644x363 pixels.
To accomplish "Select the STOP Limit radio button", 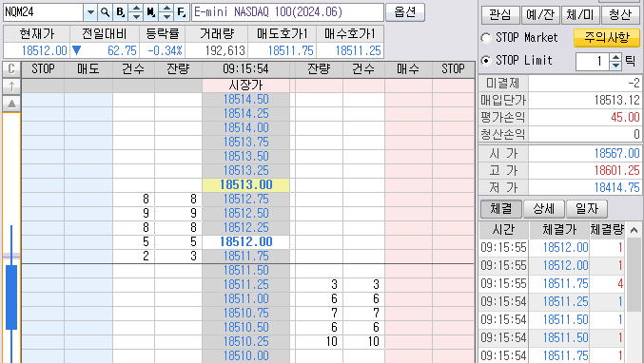I will 486,61.
